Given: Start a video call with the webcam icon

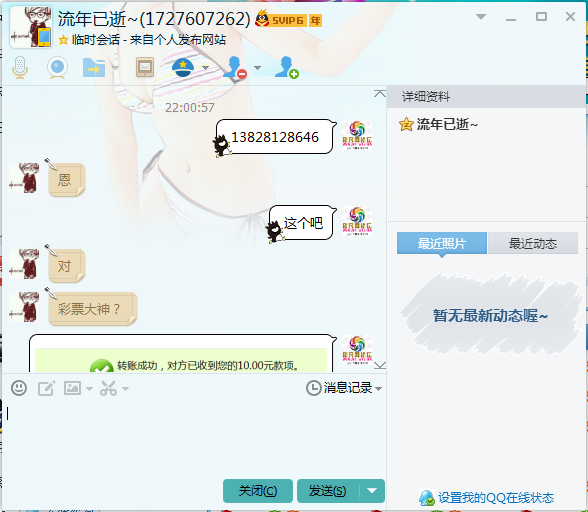Looking at the screenshot, I should tap(57, 68).
